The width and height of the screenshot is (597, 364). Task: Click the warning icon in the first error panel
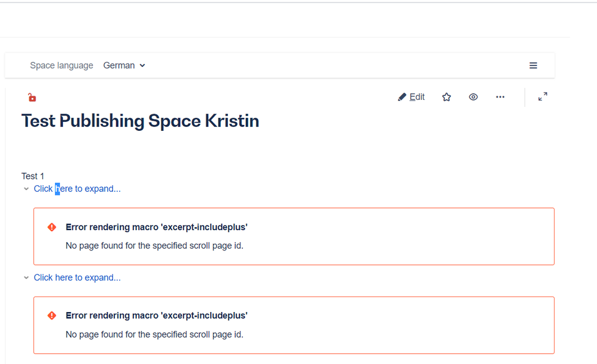pyautogui.click(x=51, y=227)
